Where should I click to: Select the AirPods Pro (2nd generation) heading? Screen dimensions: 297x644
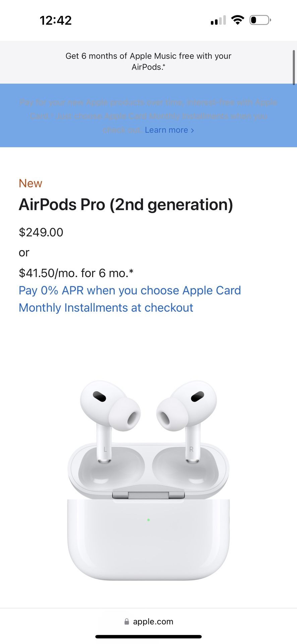(126, 205)
